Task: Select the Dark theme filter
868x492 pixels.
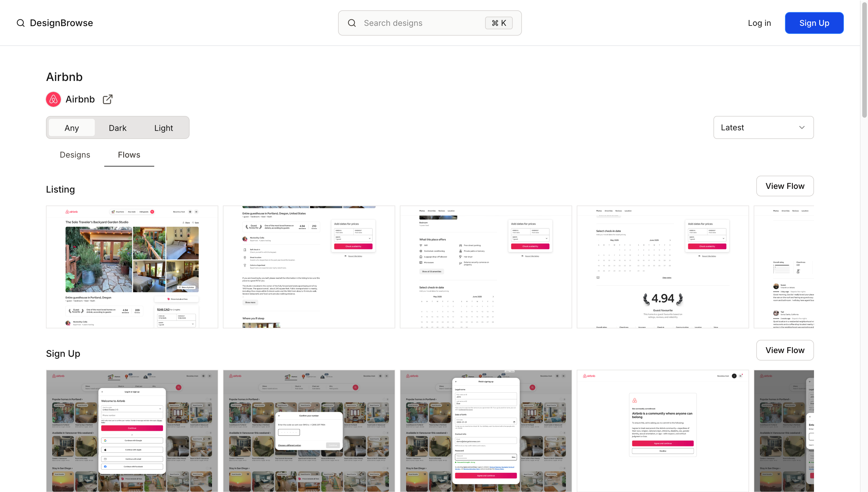Action: (118, 128)
